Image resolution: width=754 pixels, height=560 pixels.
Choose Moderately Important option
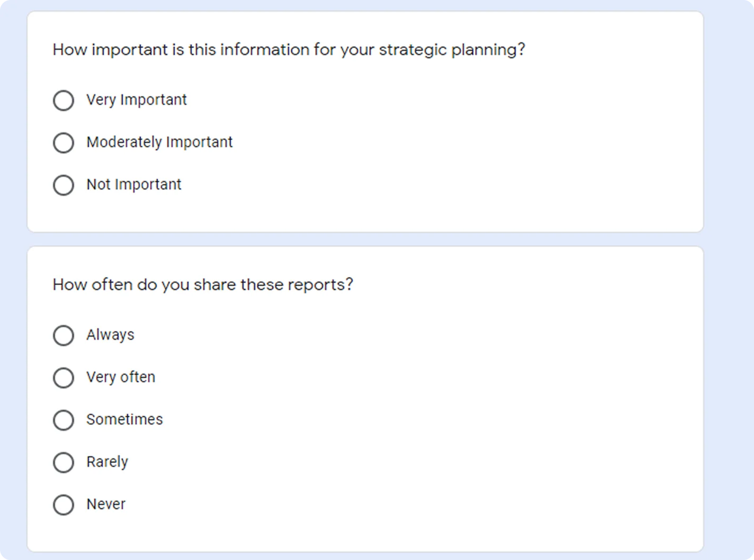63,142
